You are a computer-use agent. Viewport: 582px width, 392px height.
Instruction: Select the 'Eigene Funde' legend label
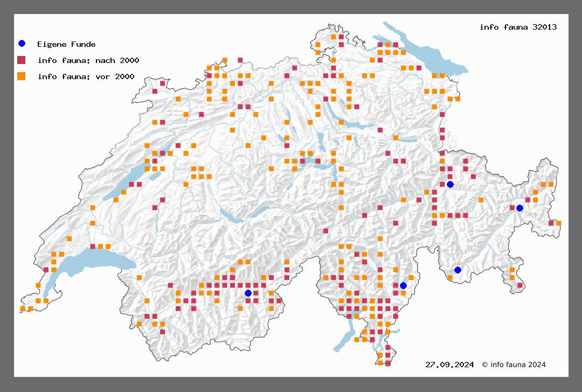click(66, 44)
